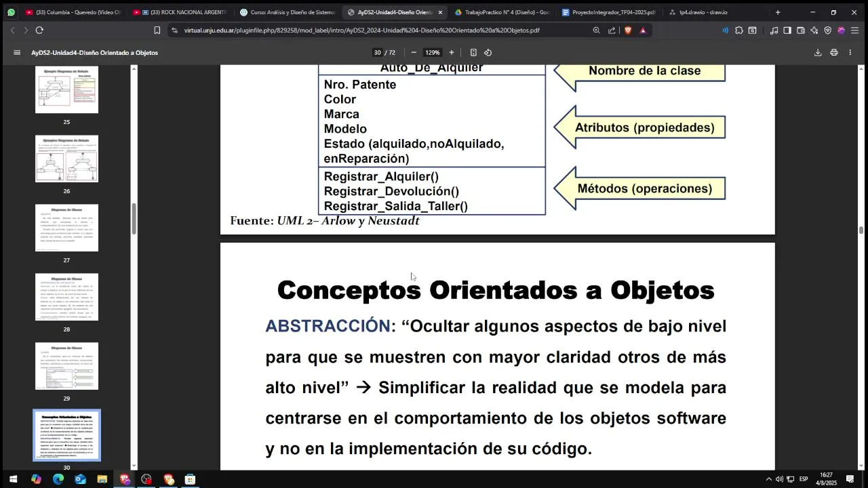Open OBS Studio from taskbar
Viewport: 868px width, 488px height.
tap(146, 479)
